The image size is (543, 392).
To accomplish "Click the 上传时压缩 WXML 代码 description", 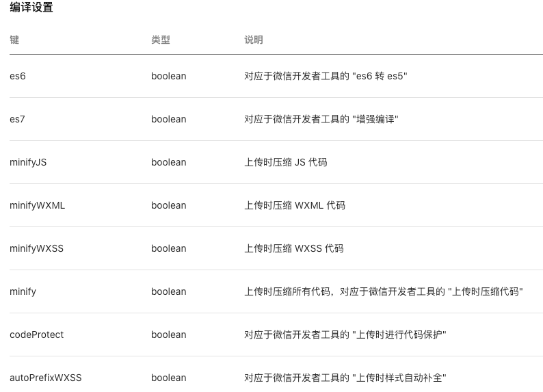I will [295, 205].
